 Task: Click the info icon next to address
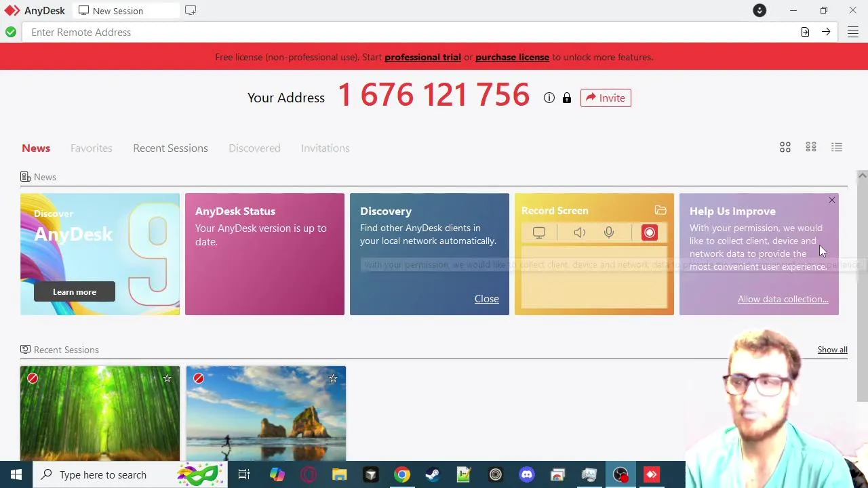549,98
